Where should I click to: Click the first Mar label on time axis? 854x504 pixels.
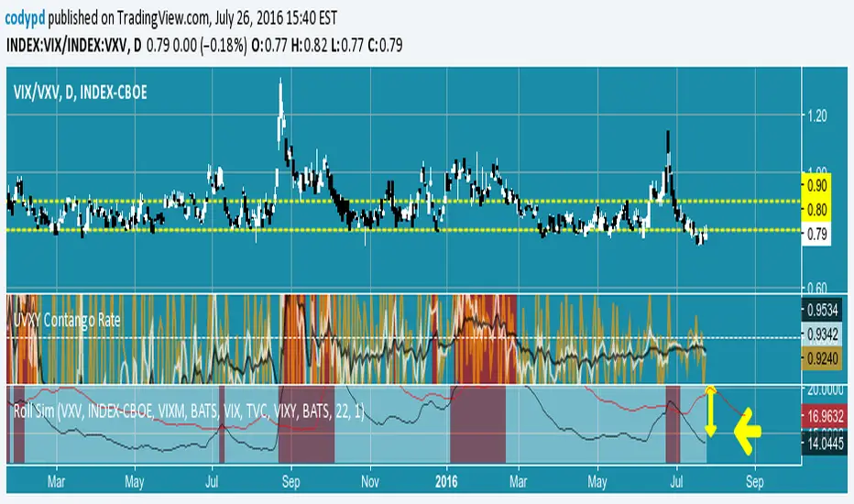tap(56, 482)
